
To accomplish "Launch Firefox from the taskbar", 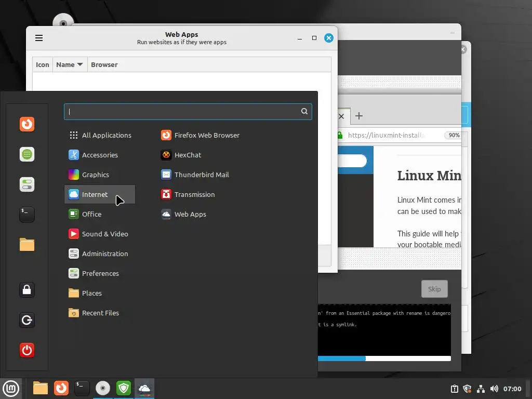I will tap(61, 388).
